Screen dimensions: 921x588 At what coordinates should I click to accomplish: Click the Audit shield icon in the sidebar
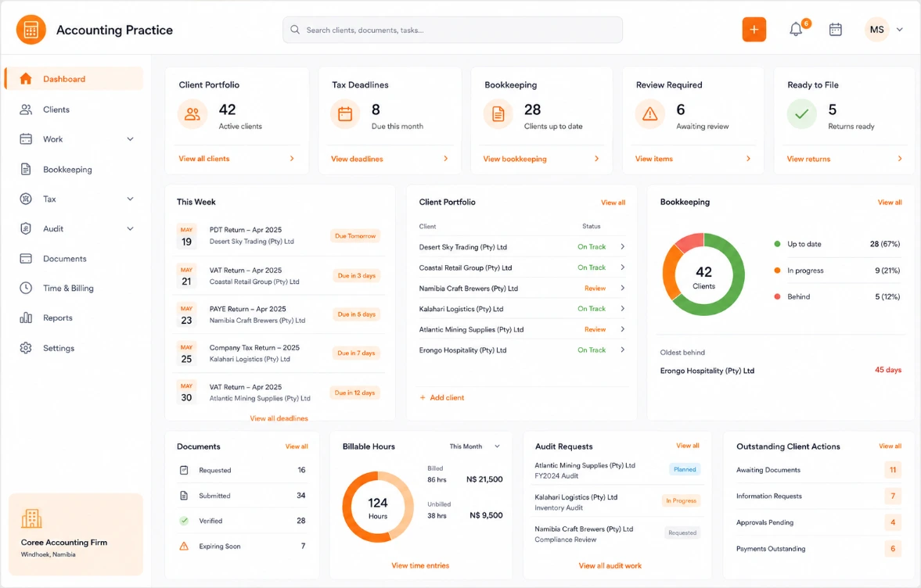point(26,229)
